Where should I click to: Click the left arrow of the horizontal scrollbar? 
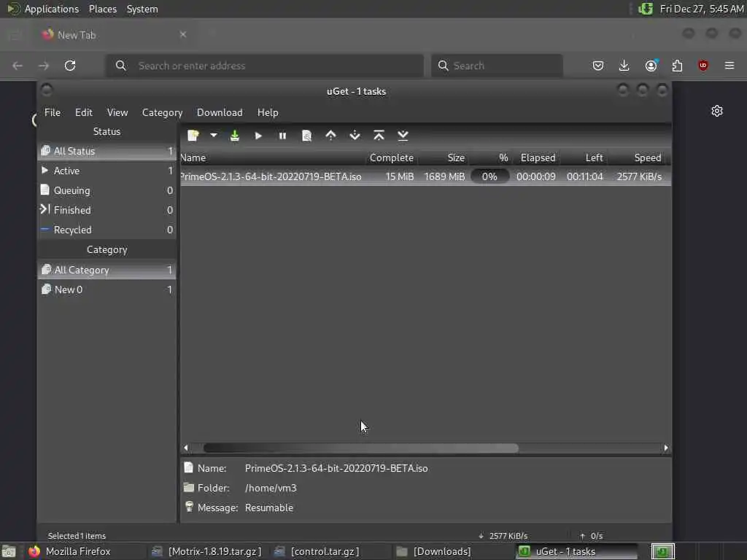pyautogui.click(x=186, y=448)
